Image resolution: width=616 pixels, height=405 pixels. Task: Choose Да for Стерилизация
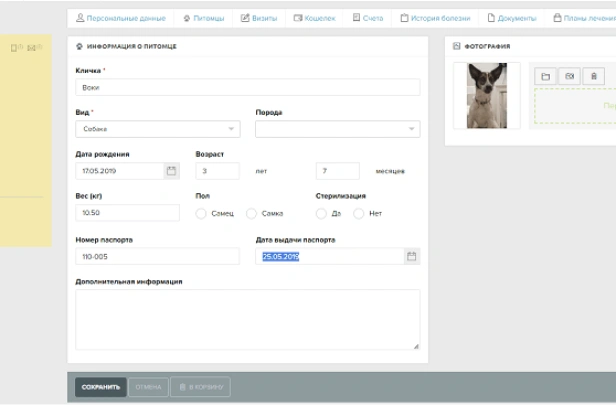321,213
